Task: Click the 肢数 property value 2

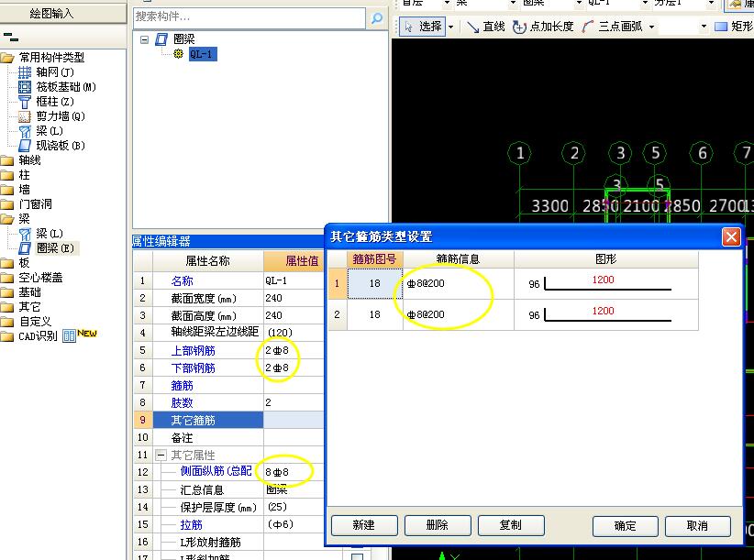Action: [x=294, y=402]
